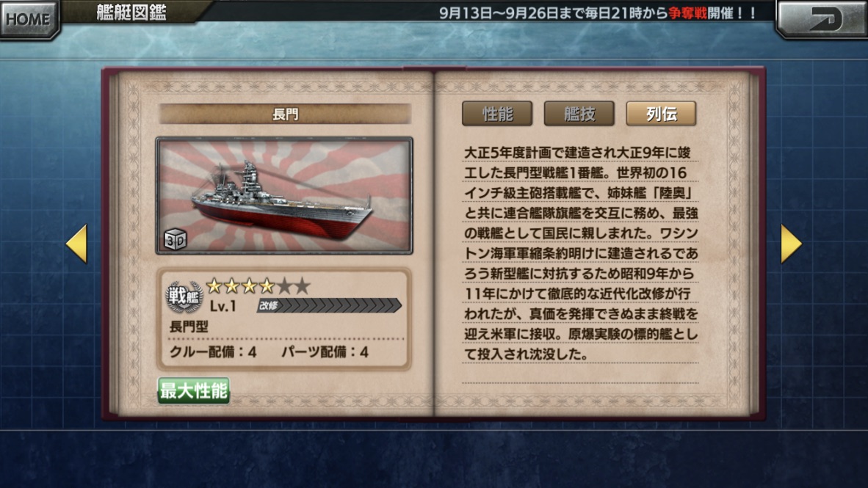The width and height of the screenshot is (868, 488).
Task: Go to previous ship with left arrow
Action: (76, 244)
